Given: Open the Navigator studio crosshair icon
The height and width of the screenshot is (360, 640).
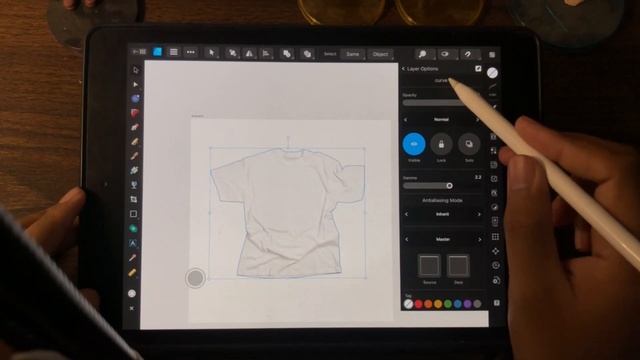Looking at the screenshot, I should pos(496,251).
